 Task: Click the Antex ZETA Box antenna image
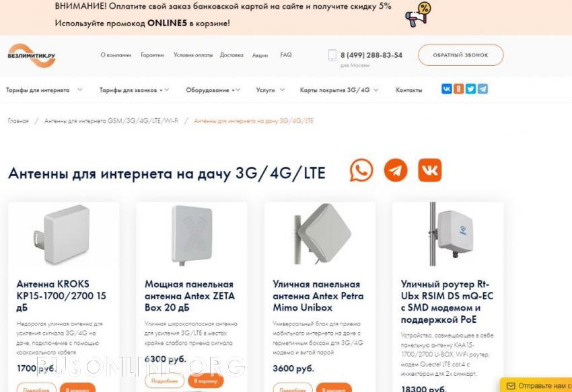(x=192, y=235)
